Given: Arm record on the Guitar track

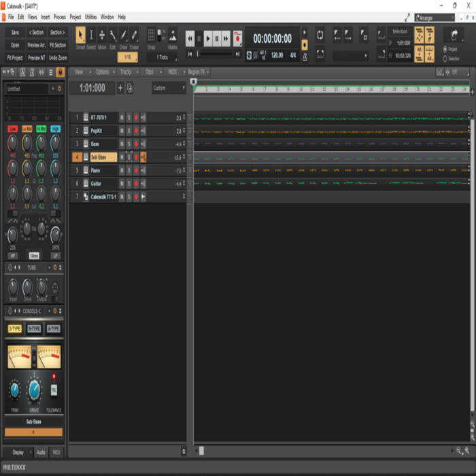Looking at the screenshot, I should (136, 184).
